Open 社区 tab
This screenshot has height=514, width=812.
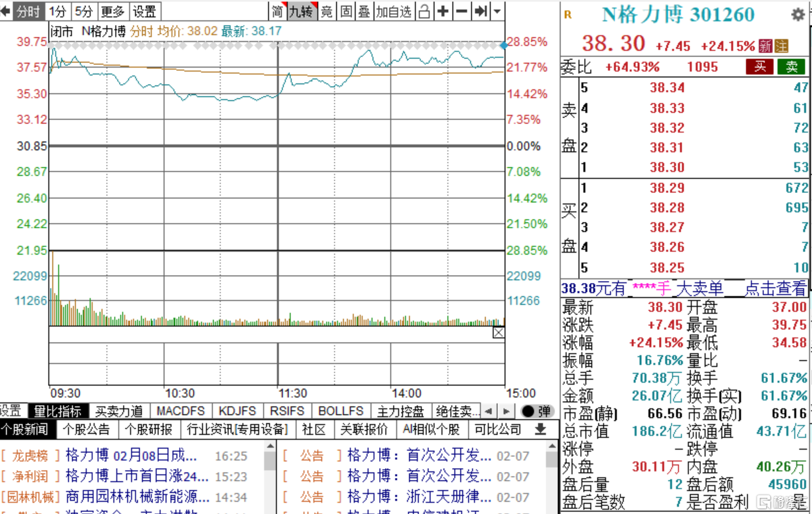point(314,429)
